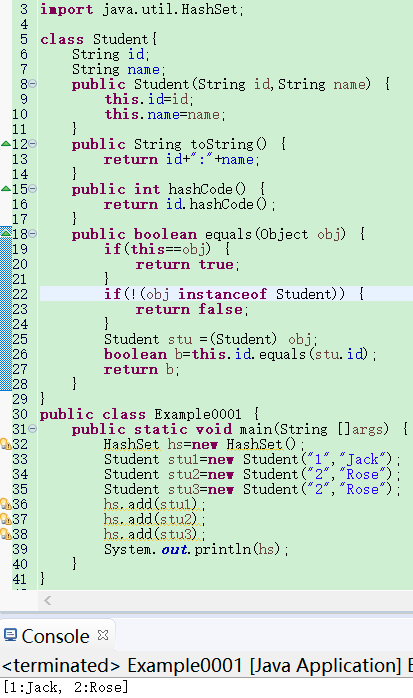Click the stu2 declaration line
The image size is (413, 698).
coord(252,474)
